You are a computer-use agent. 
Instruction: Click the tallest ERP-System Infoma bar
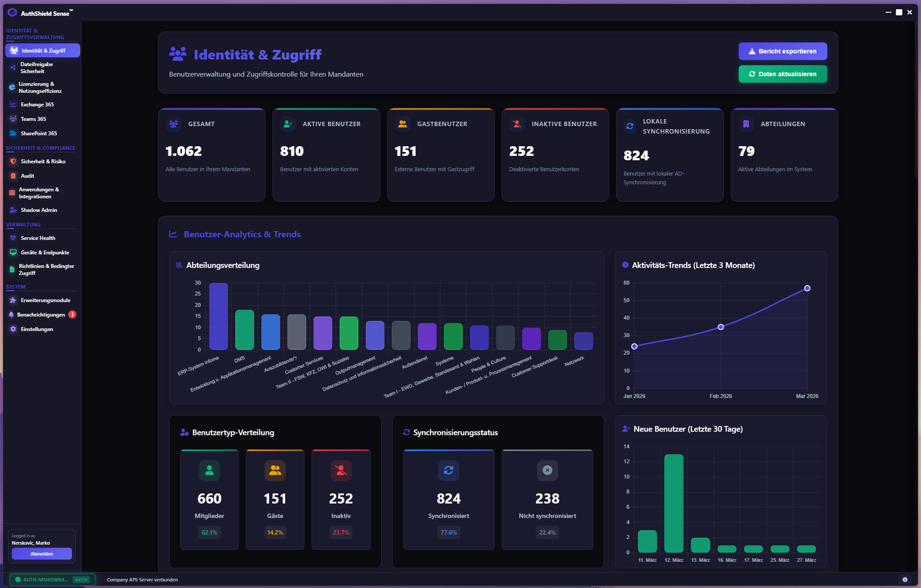click(x=218, y=316)
